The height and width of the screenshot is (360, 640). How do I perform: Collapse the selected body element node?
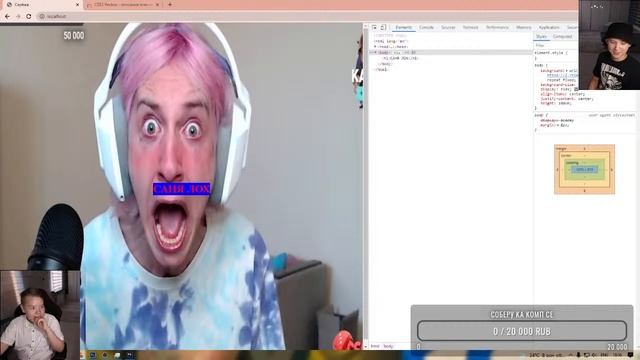tap(375, 53)
